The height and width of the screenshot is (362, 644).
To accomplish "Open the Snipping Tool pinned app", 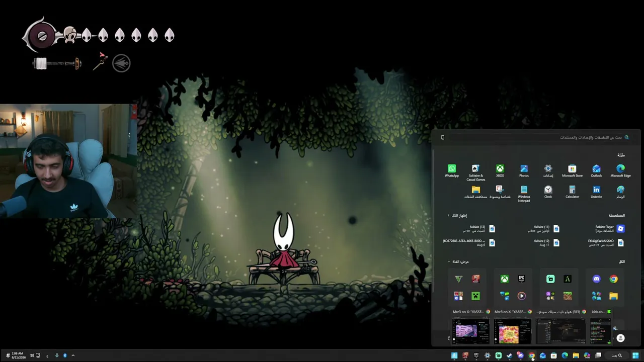I will pyautogui.click(x=499, y=192).
